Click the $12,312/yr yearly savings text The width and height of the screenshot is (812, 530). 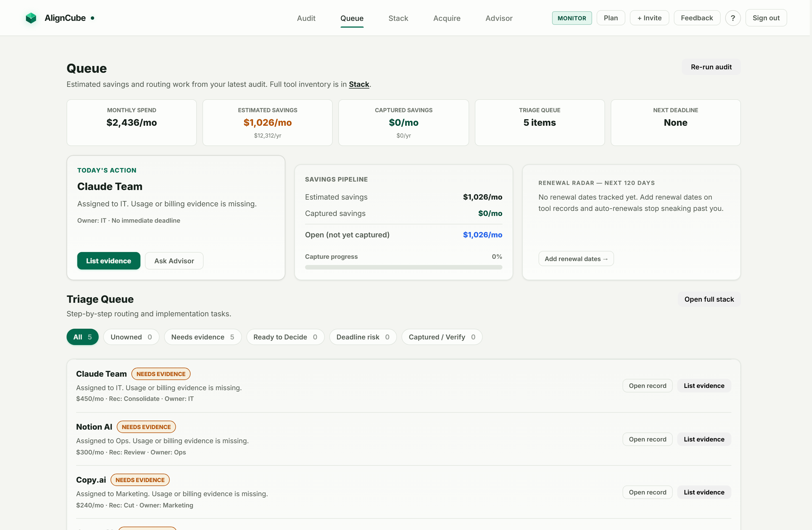(x=268, y=136)
